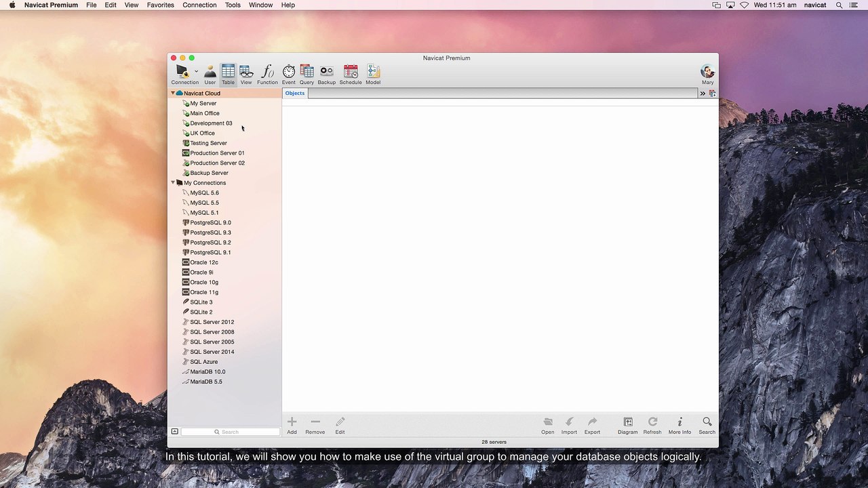The height and width of the screenshot is (488, 868).
Task: Open the Connection toolbar button
Action: (183, 74)
